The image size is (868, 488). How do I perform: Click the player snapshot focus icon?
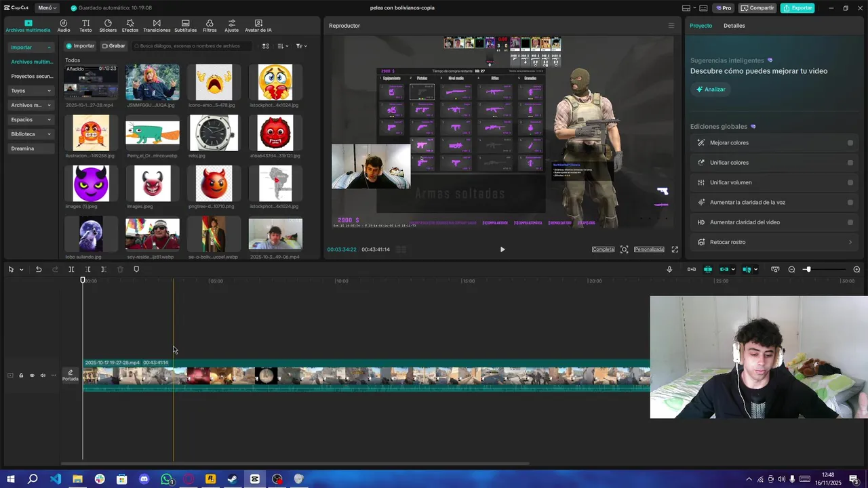click(625, 249)
